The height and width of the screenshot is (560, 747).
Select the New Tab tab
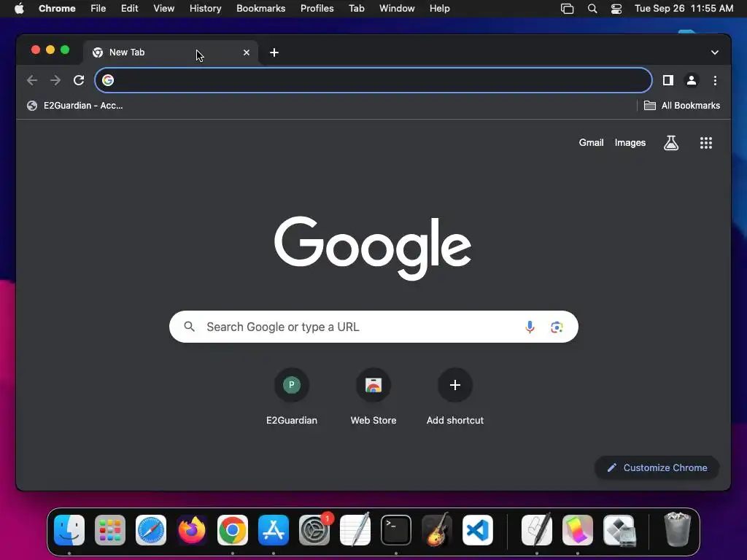coord(171,52)
